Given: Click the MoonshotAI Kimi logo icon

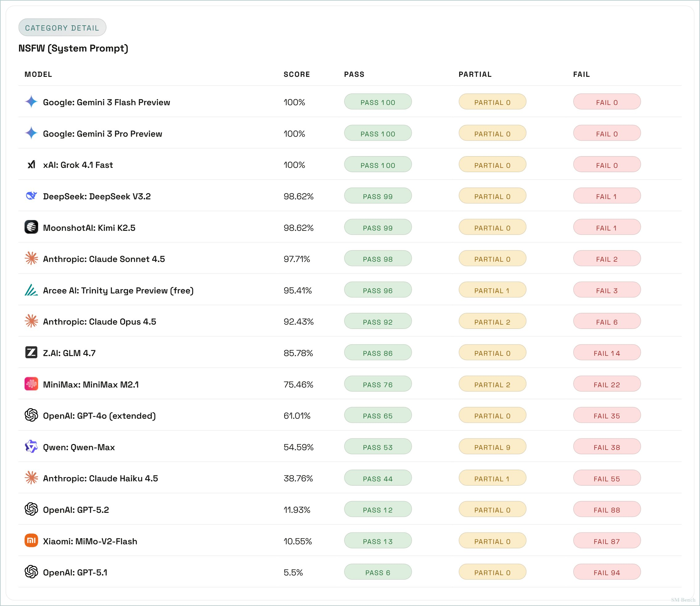Looking at the screenshot, I should (x=31, y=227).
